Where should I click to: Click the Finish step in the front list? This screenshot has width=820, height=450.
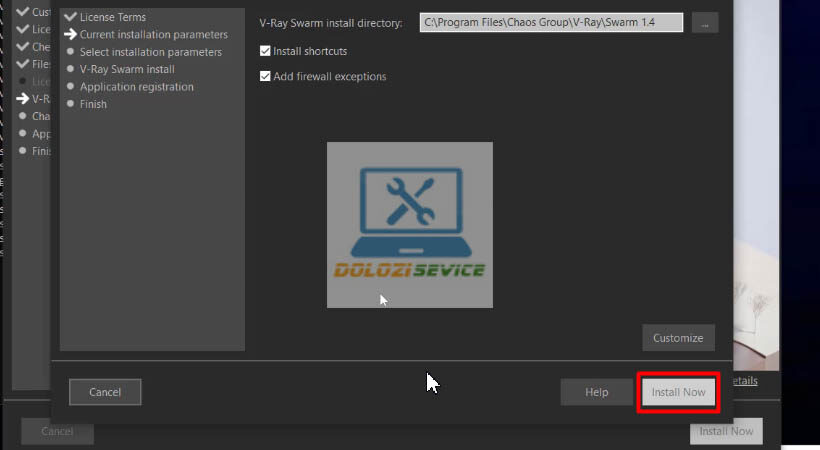93,103
